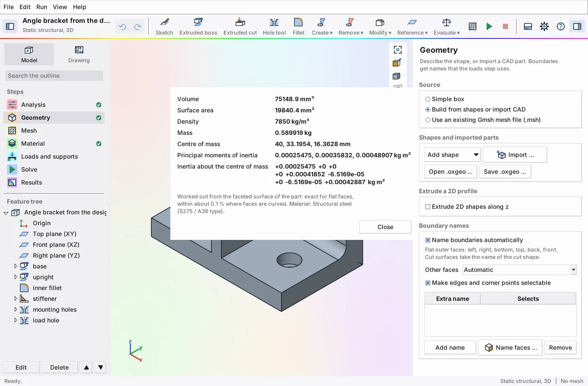
Task: Open the Add shape dropdown
Action: (x=452, y=155)
